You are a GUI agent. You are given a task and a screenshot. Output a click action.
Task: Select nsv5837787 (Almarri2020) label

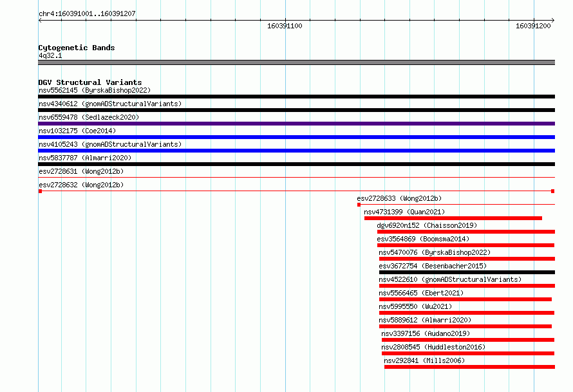[x=85, y=158]
